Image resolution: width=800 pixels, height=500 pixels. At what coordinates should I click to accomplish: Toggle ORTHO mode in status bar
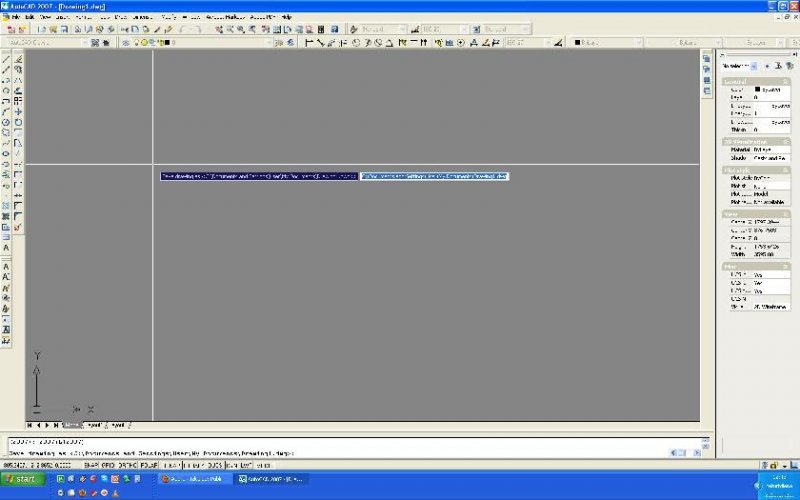click(127, 465)
